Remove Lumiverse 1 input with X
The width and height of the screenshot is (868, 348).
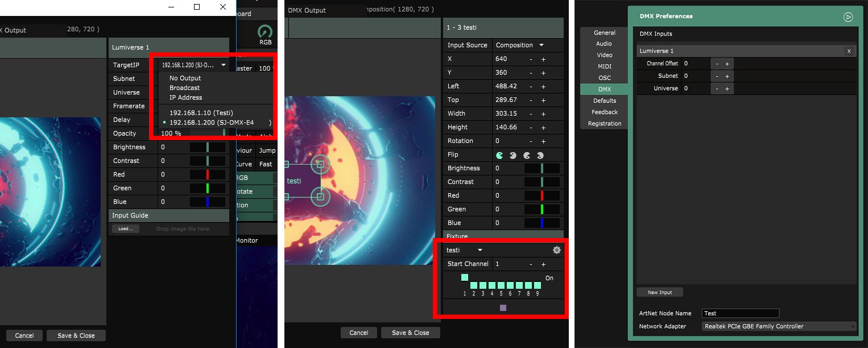coord(849,51)
